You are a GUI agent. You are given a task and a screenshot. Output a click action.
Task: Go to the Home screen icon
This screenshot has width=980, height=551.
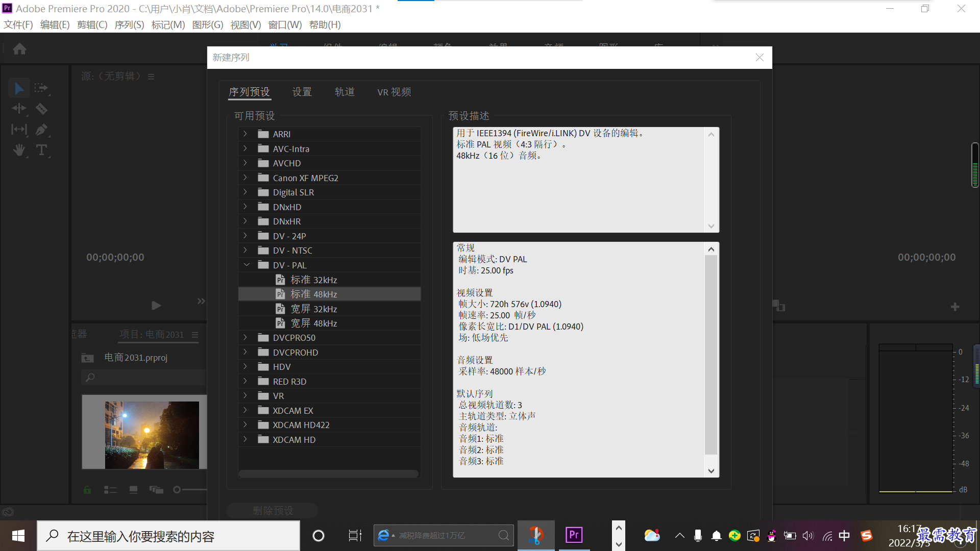pyautogui.click(x=19, y=49)
